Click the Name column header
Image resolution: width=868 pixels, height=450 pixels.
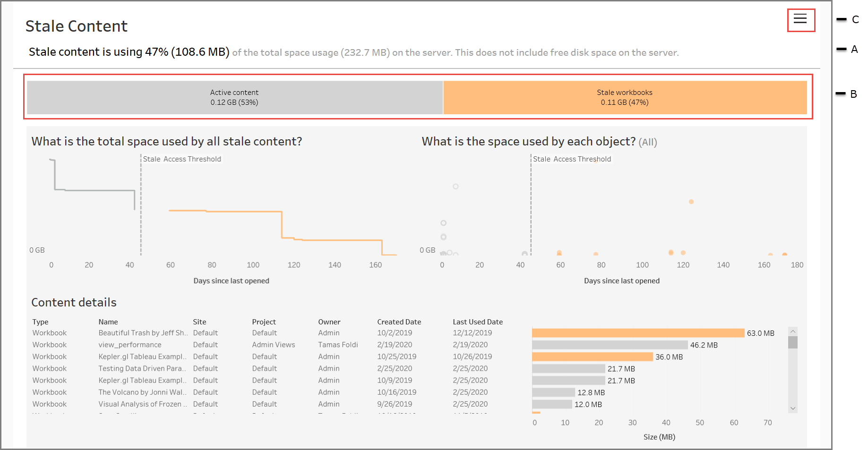(x=108, y=322)
